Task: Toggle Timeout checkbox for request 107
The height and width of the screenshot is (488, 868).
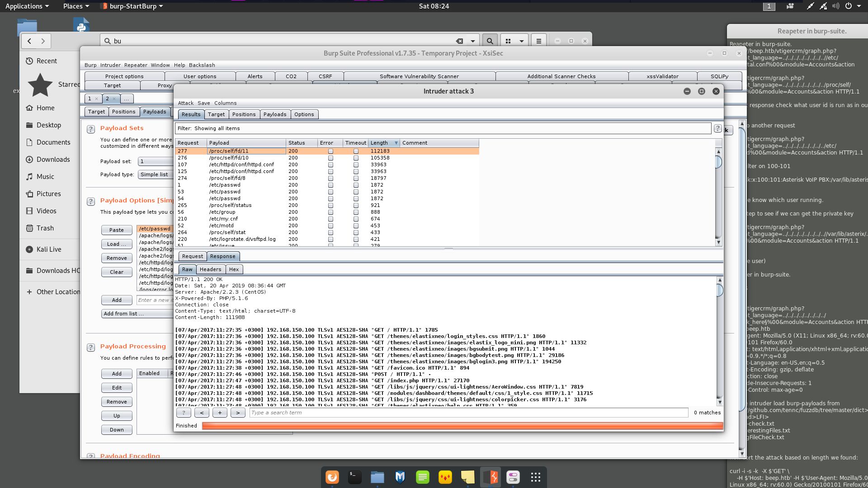Action: coord(356,165)
